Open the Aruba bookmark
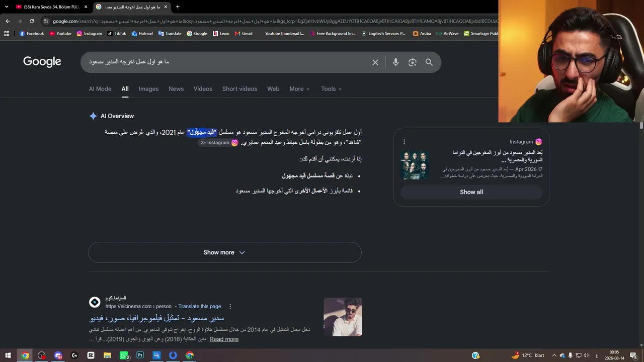This screenshot has height=362, width=644. coord(422,34)
